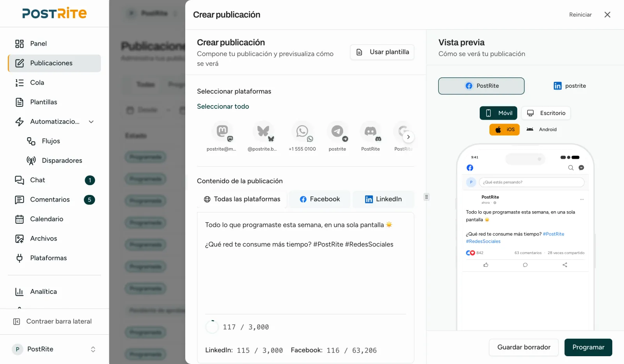Screen dimensions: 624x364
Task: Open Chat in the sidebar
Action: pyautogui.click(x=54, y=180)
